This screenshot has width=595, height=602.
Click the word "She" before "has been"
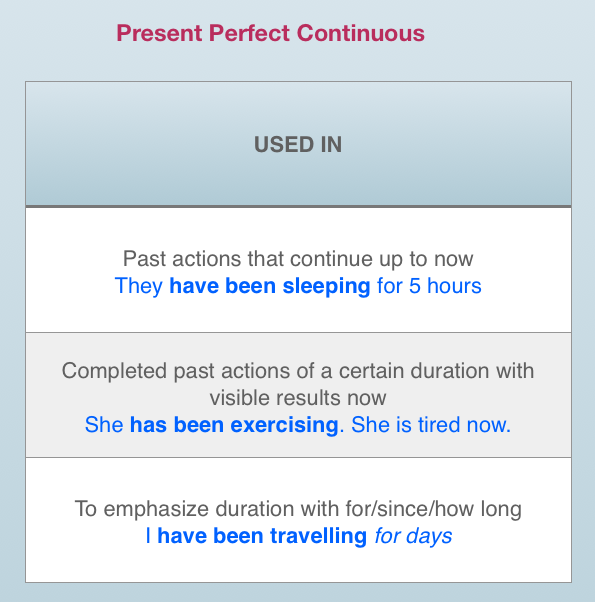(x=104, y=425)
